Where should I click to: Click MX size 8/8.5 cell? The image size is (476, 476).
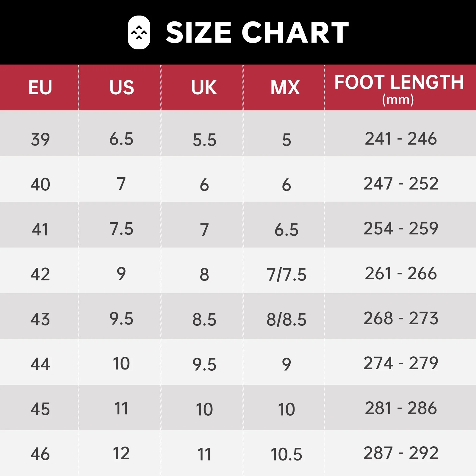coord(286,320)
